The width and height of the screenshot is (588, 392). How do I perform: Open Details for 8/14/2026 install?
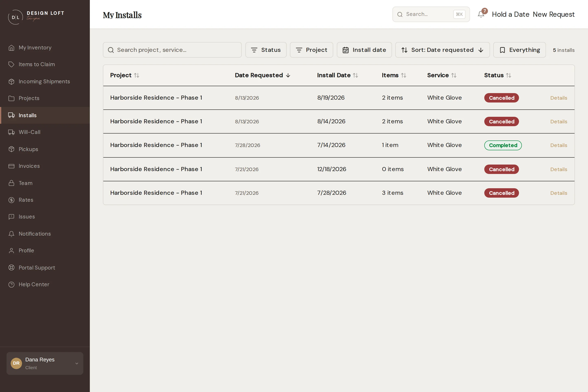559,121
